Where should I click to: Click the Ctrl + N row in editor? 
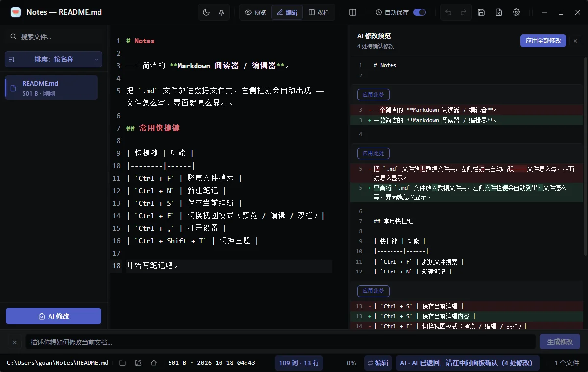click(x=176, y=191)
